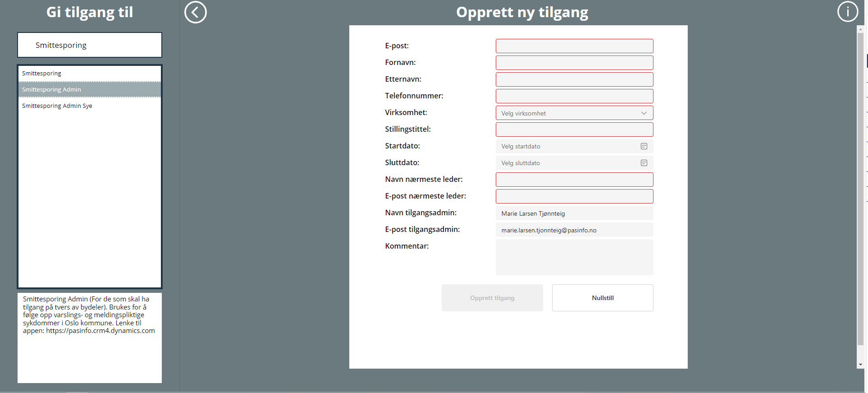Click the Nullstill button
The image size is (868, 393).
click(603, 298)
